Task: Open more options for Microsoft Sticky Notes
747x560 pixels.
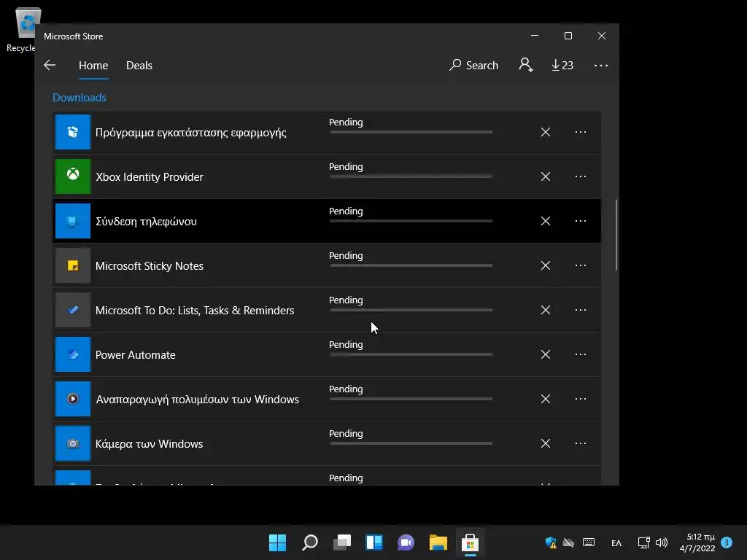Action: click(580, 265)
